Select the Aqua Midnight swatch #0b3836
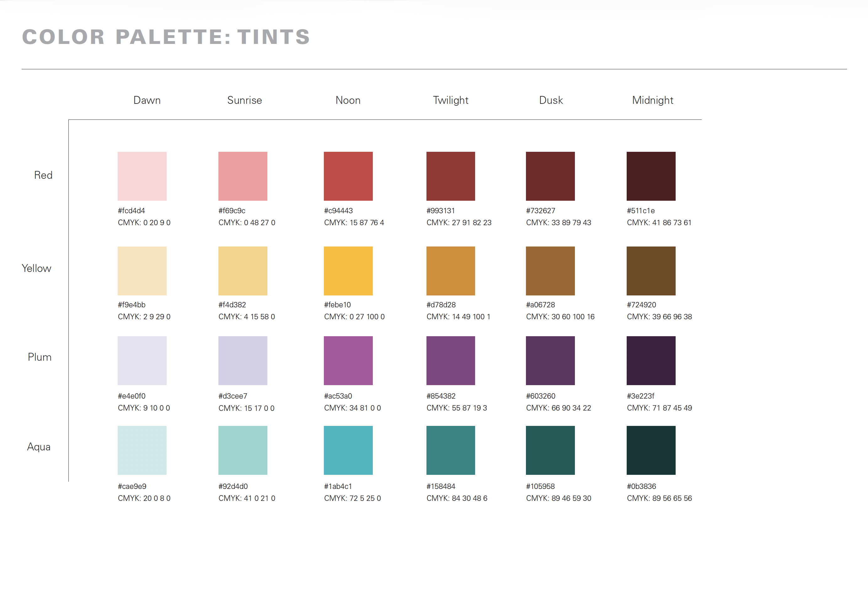Viewport: 868px width, 594px height. [x=651, y=450]
